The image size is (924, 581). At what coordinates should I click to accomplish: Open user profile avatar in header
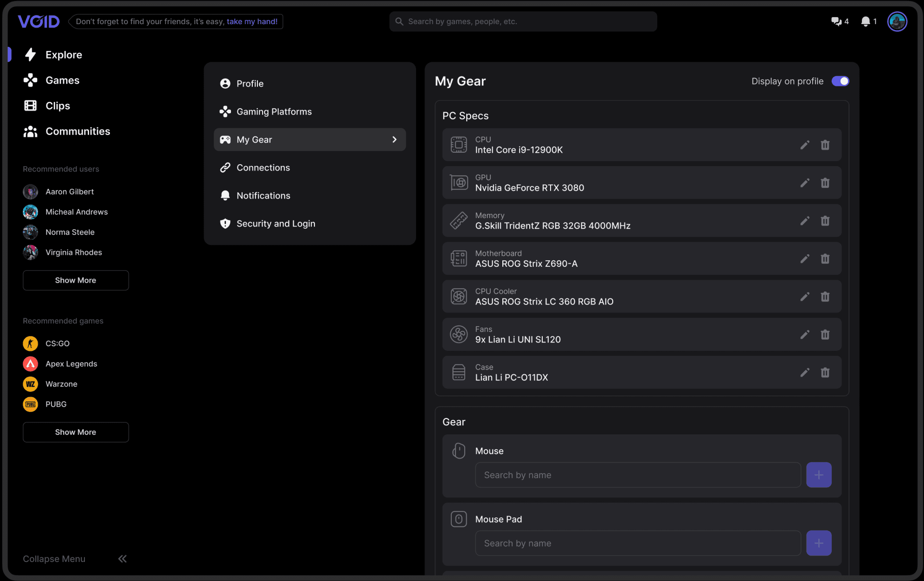[897, 21]
